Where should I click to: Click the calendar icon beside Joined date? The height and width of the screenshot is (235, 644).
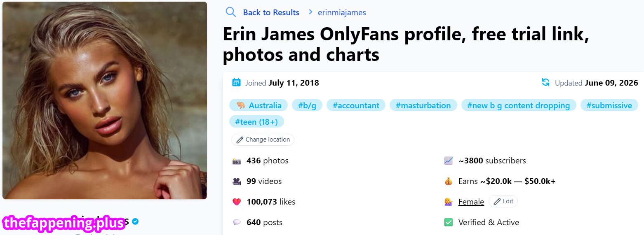point(236,82)
